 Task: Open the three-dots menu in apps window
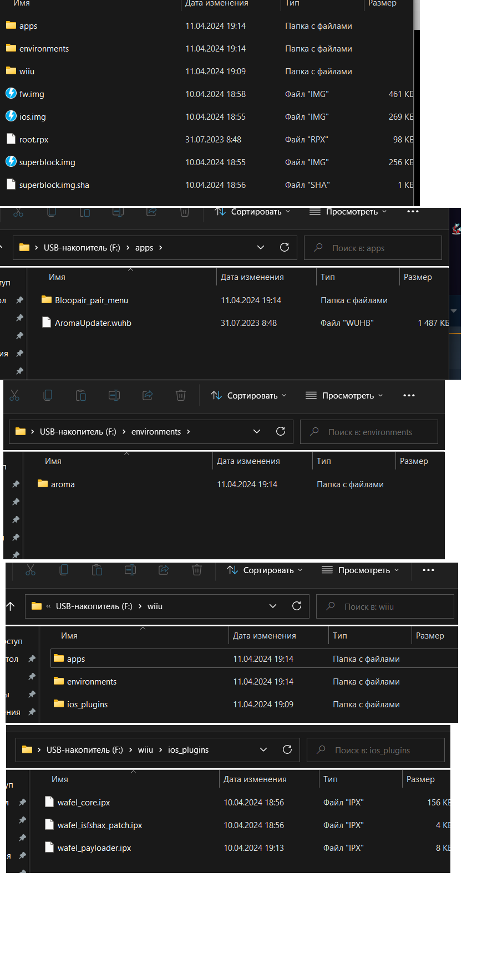pos(413,211)
